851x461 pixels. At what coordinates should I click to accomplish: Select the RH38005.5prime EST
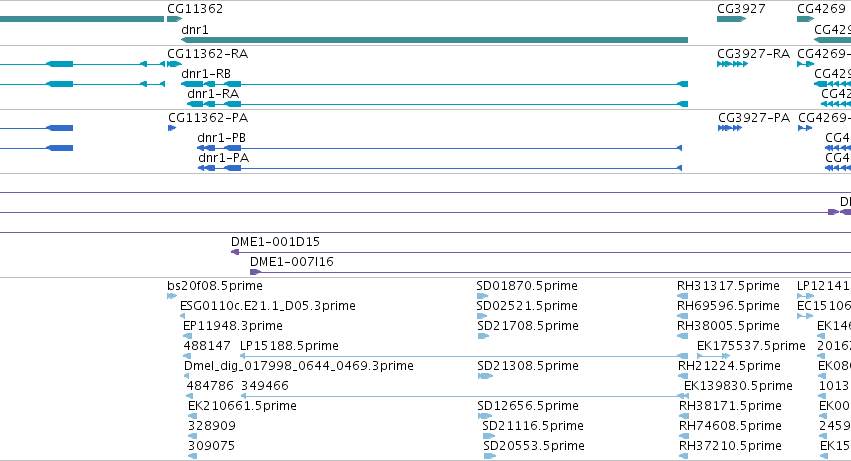[728, 326]
